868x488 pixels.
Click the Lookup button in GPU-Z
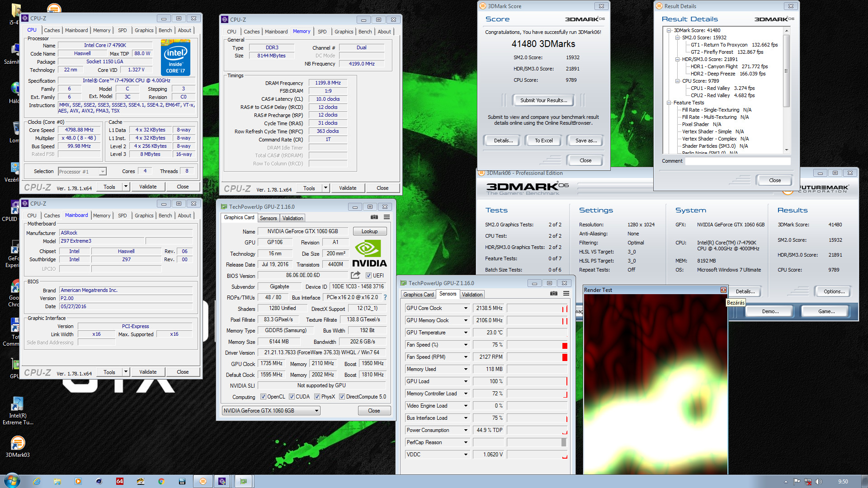point(369,231)
